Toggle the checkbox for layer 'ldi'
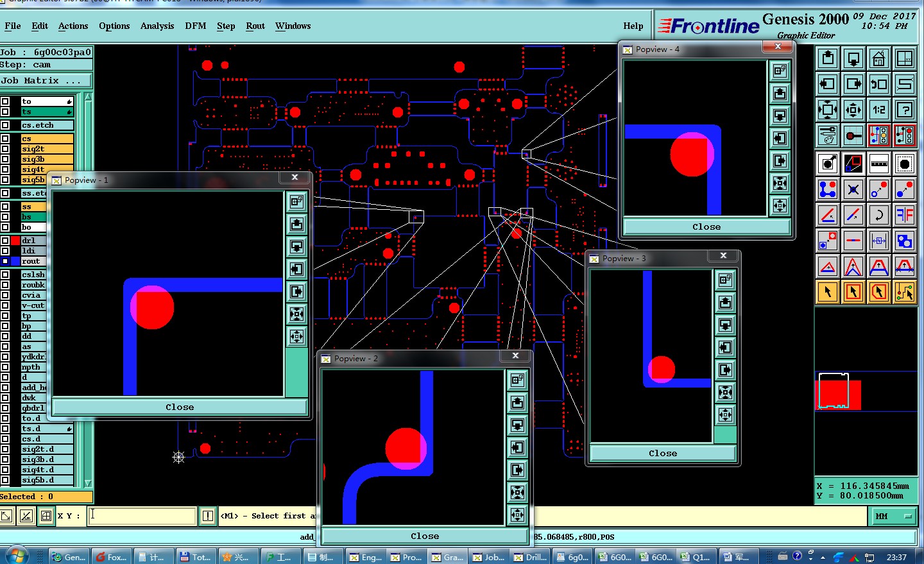The image size is (924, 564). (x=5, y=251)
